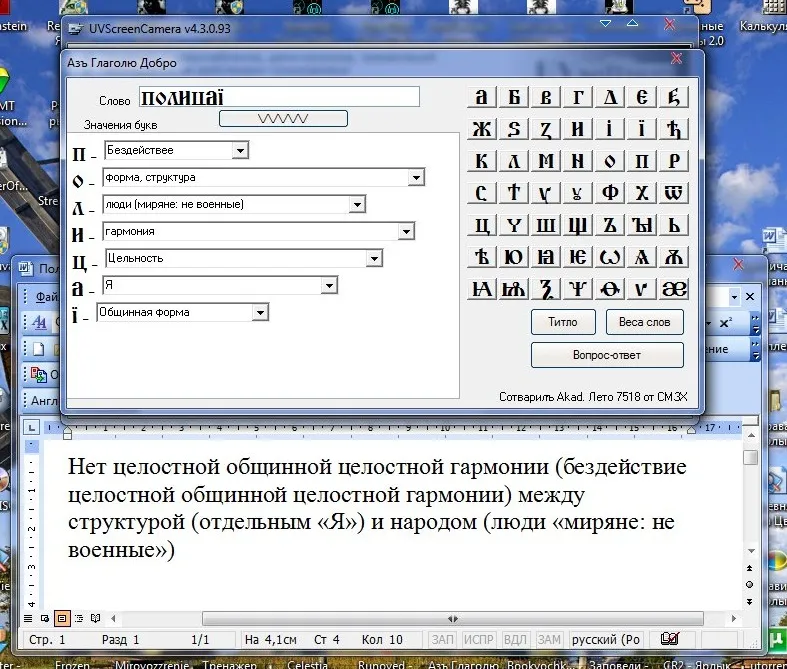The image size is (787, 669).
Task: Insert the Ю letter from keypad
Action: click(x=513, y=257)
